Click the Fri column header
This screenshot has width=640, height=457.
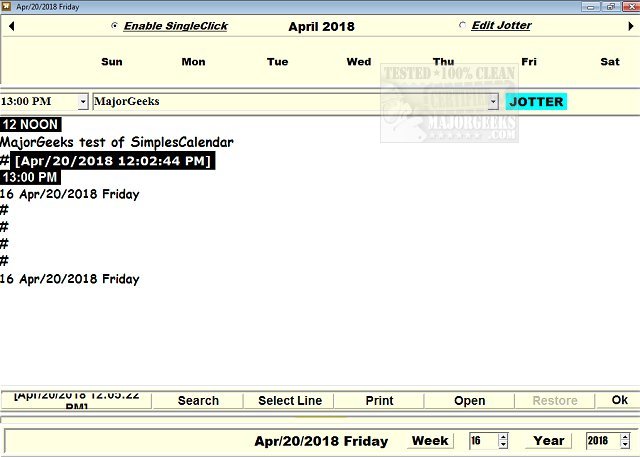pos(529,62)
